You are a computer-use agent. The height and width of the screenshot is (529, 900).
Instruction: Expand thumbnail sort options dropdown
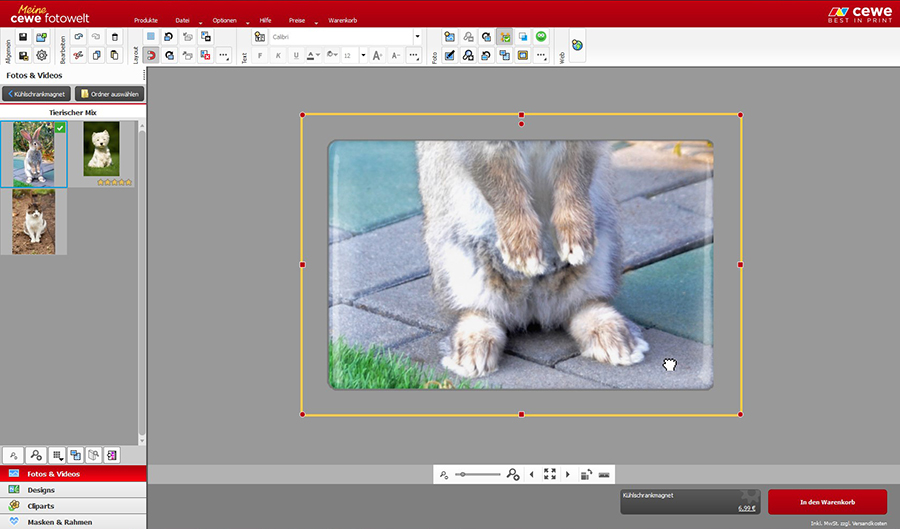[57, 454]
